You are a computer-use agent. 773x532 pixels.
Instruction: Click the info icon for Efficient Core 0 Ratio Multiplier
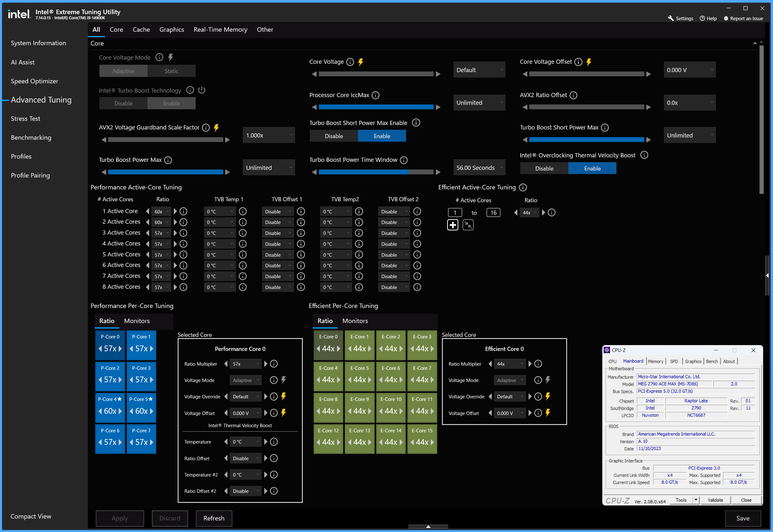(538, 364)
